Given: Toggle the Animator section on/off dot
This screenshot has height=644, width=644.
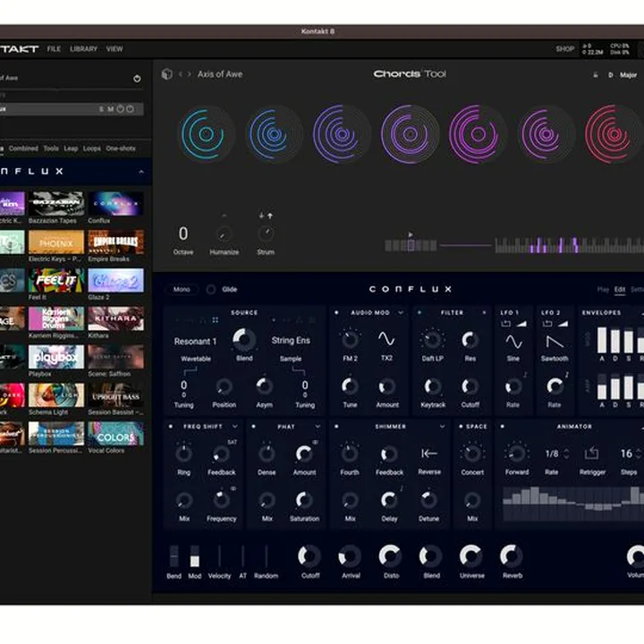Looking at the screenshot, I should (503, 427).
